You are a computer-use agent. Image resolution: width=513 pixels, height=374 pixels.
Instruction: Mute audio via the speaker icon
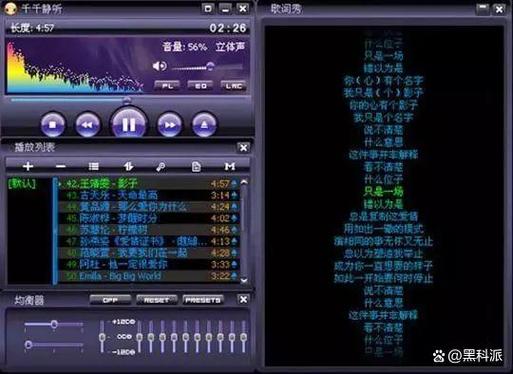tap(159, 66)
